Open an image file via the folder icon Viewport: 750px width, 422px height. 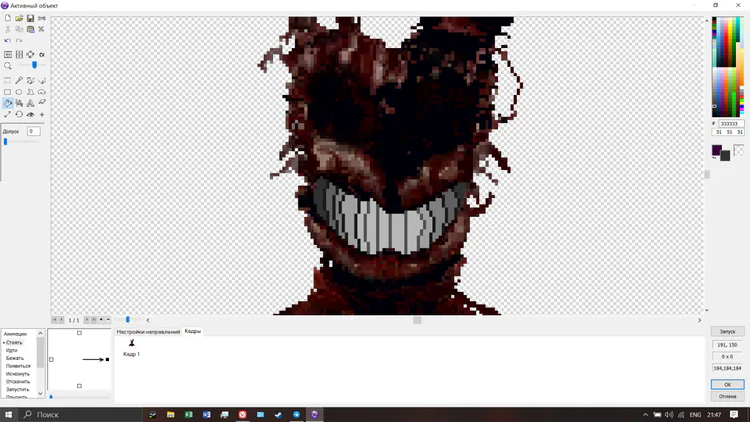pyautogui.click(x=19, y=18)
